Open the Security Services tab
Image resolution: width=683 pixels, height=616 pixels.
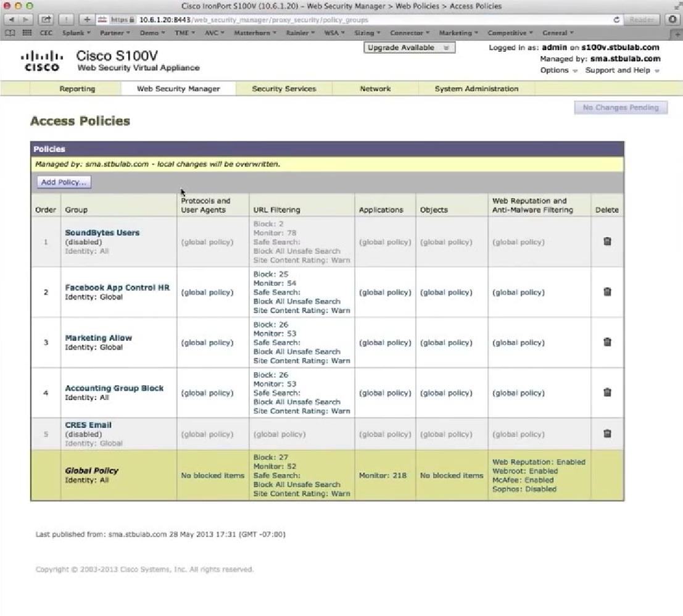tap(284, 88)
